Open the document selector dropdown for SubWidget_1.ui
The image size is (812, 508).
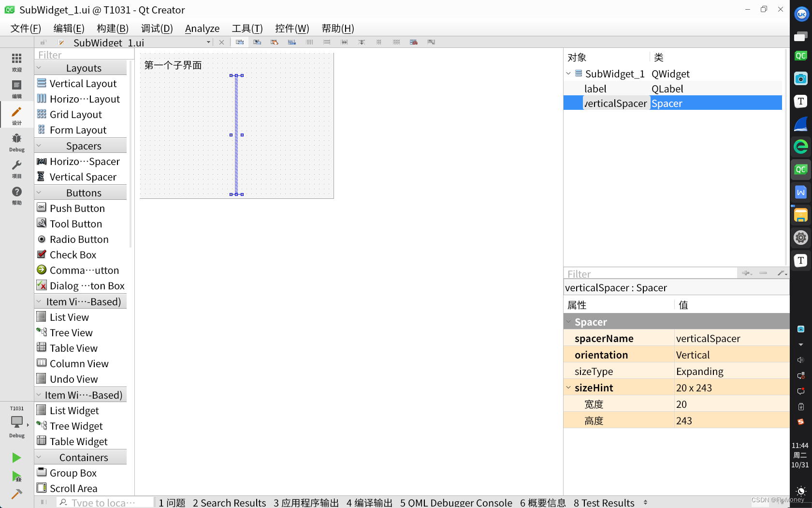click(x=208, y=43)
